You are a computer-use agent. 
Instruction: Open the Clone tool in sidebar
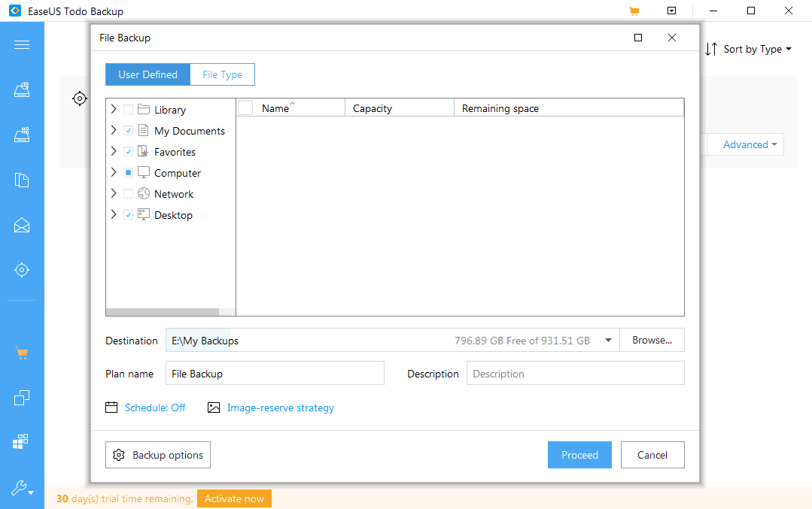(22, 398)
